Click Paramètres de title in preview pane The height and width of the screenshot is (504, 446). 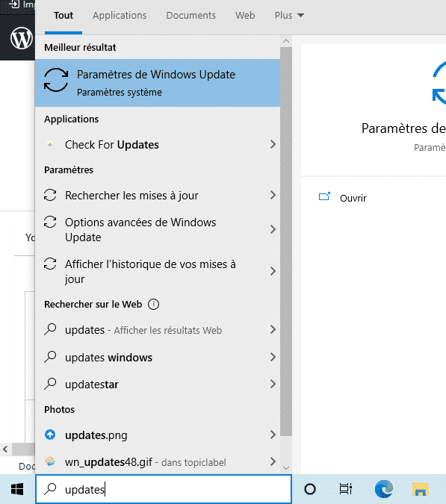click(x=403, y=128)
